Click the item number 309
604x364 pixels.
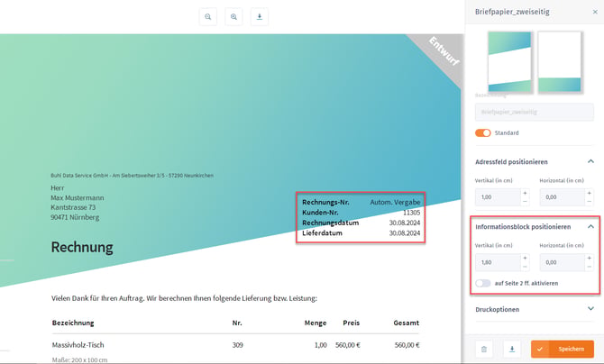[x=238, y=345]
